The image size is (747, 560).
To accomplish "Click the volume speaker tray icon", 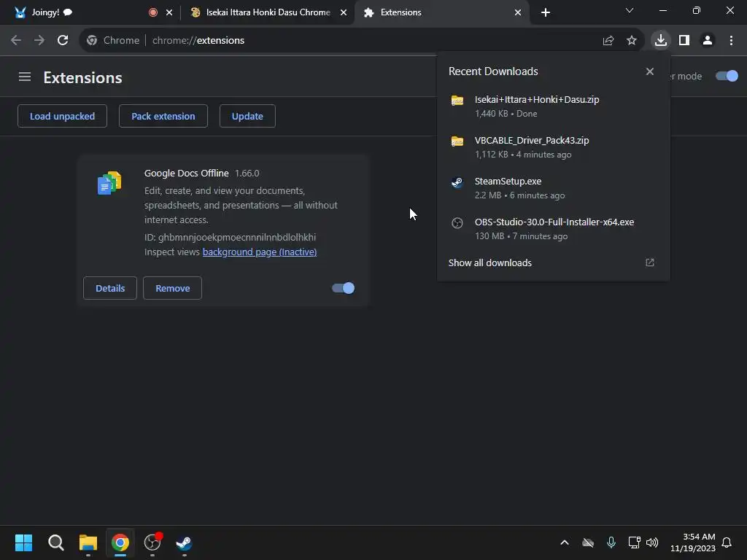I will 652,542.
